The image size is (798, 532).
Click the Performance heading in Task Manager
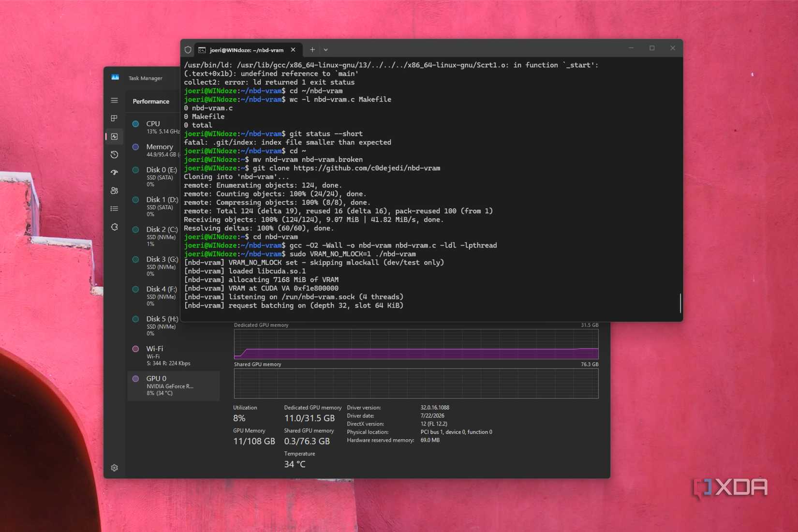point(151,102)
